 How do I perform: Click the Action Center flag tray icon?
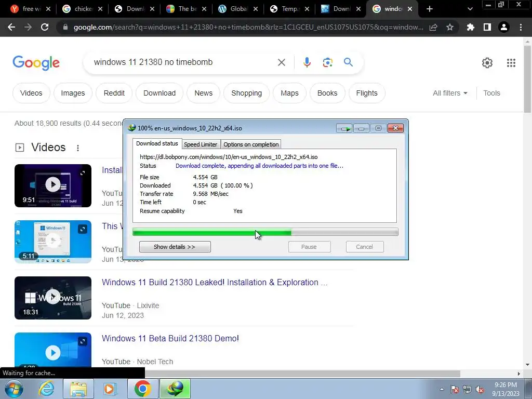455,389
